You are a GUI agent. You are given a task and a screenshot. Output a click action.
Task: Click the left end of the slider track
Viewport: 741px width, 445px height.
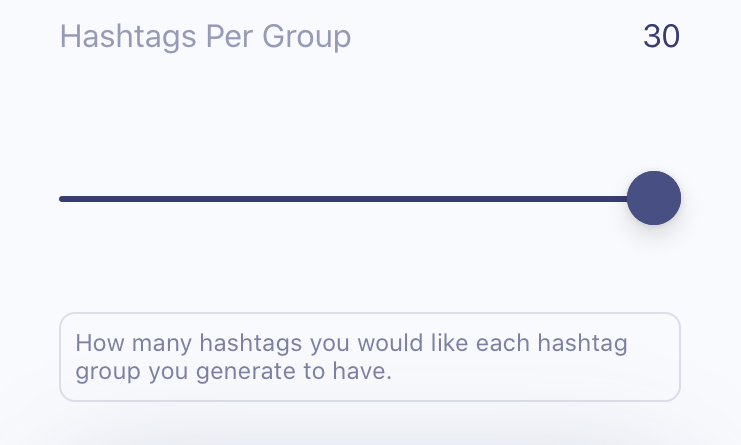click(x=64, y=199)
